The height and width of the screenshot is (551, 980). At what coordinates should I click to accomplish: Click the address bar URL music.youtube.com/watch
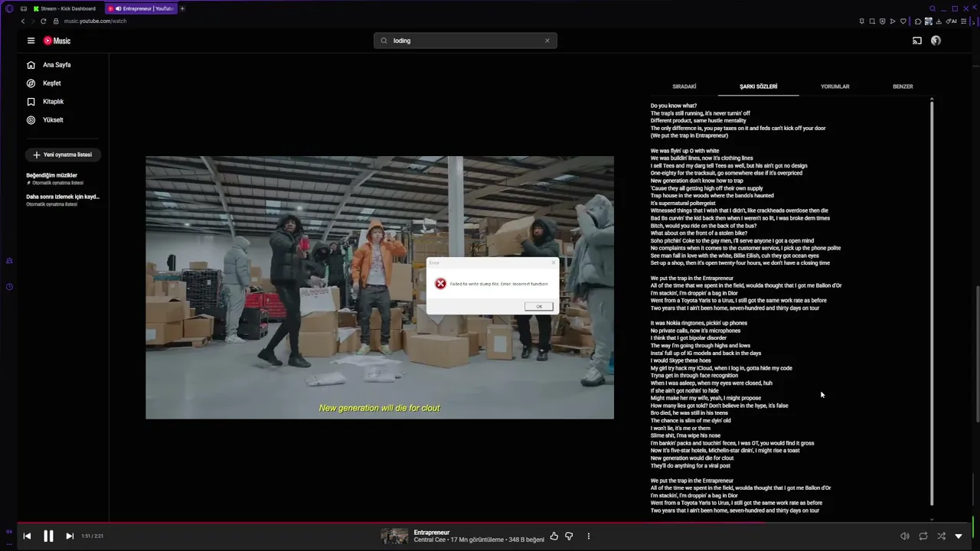95,21
